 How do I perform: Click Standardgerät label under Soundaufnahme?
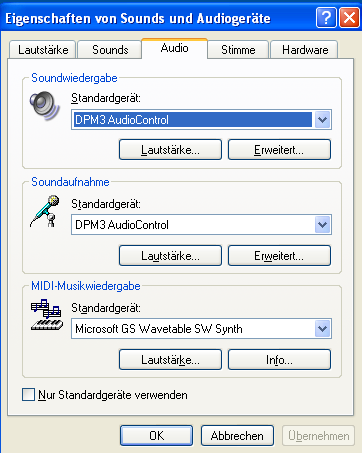click(106, 204)
